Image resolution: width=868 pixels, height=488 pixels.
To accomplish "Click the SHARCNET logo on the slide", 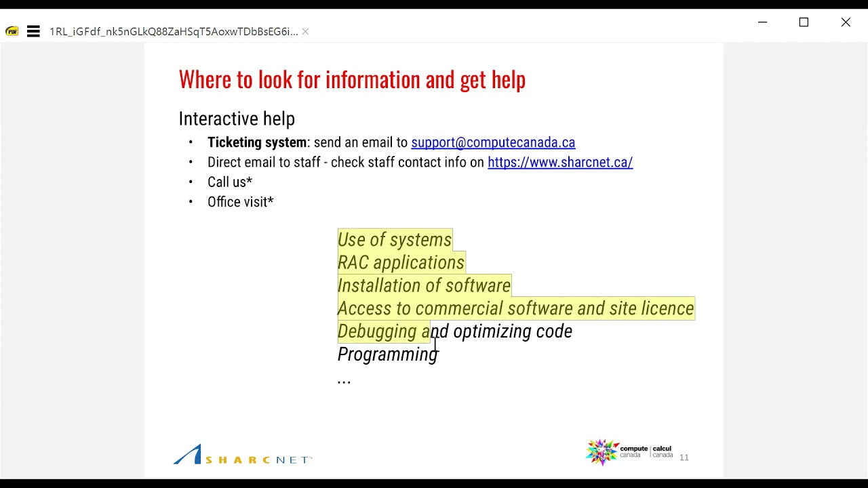I will tap(242, 455).
